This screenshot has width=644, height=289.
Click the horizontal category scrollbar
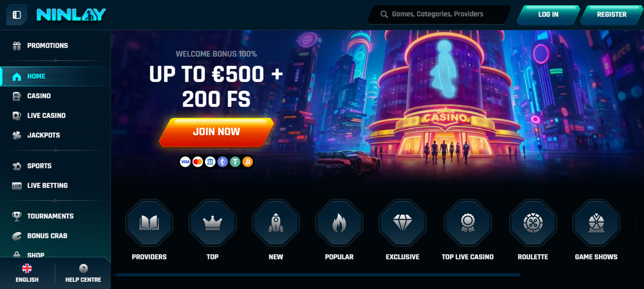point(318,275)
